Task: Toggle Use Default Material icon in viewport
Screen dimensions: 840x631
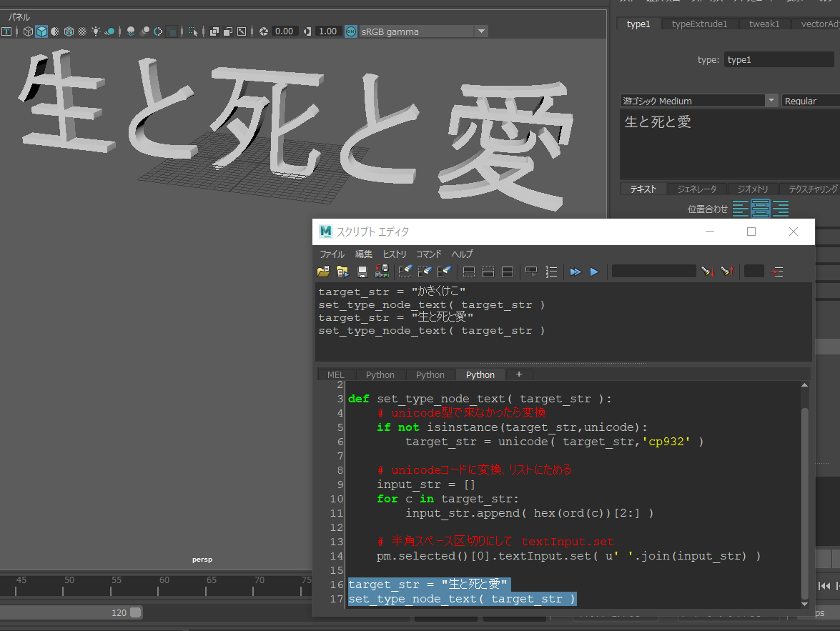Action: pos(55,31)
